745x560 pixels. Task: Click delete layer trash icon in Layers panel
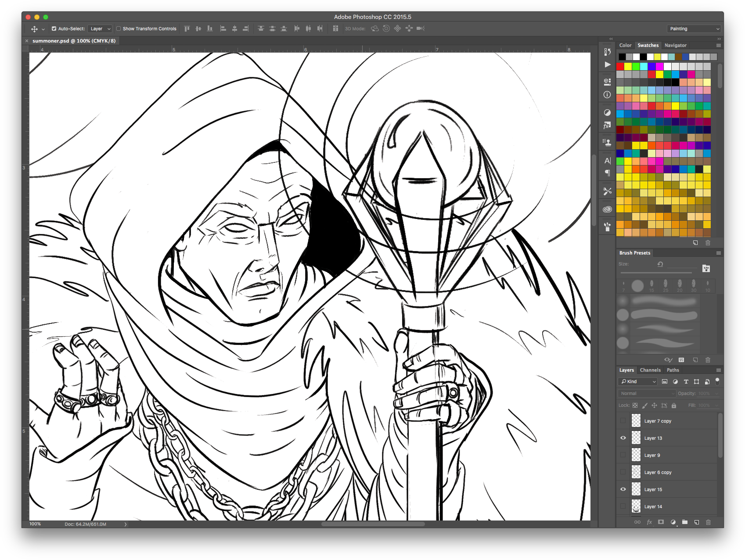coord(708,522)
